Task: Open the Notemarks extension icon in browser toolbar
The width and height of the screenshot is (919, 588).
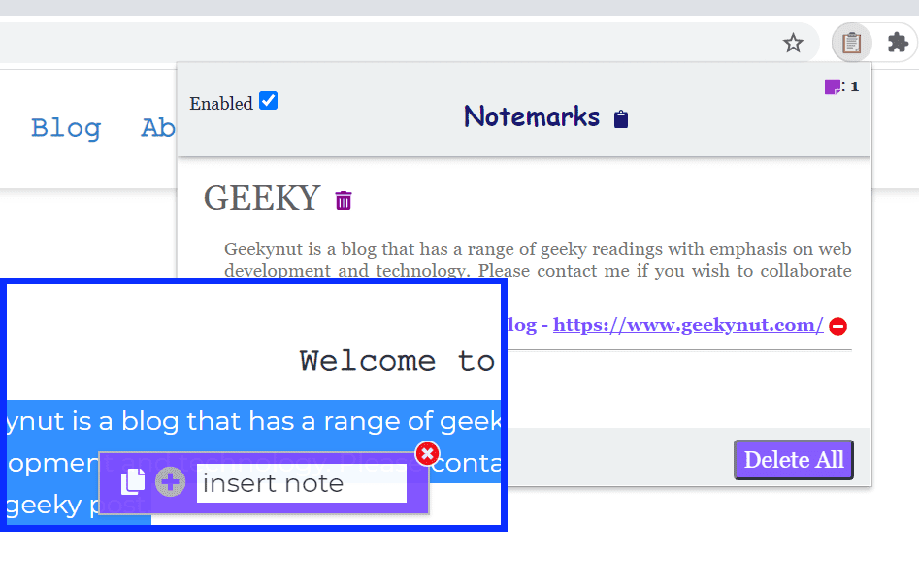Action: point(851,43)
